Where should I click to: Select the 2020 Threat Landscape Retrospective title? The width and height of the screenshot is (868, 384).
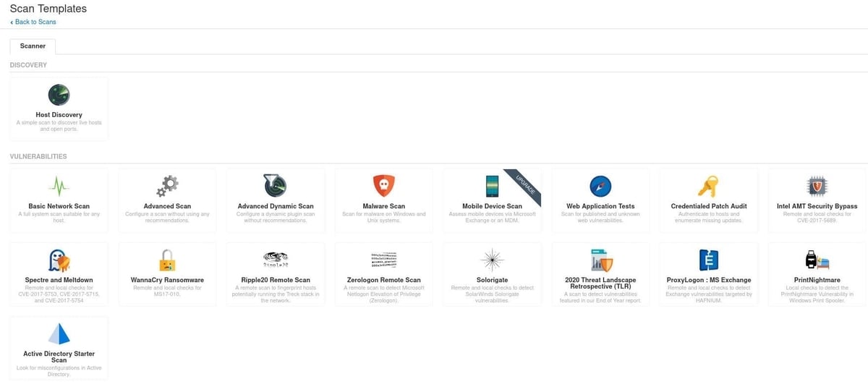(x=600, y=283)
